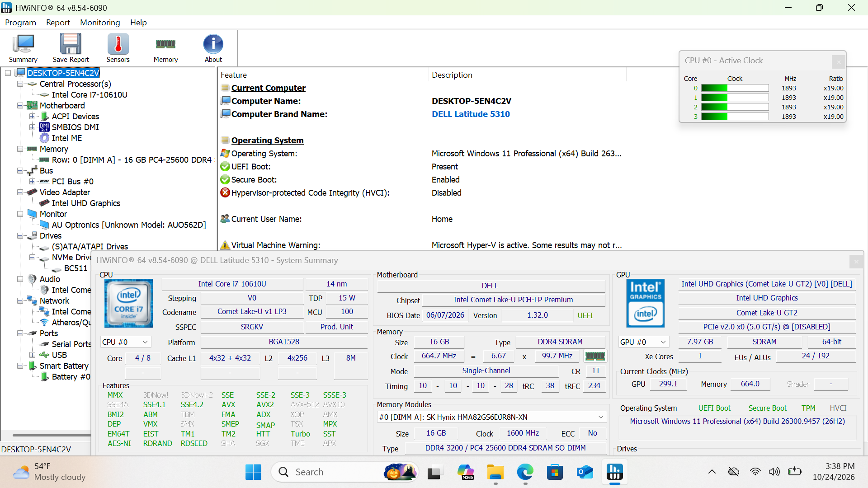Image resolution: width=868 pixels, height=488 pixels.
Task: Close the CPU #0 Active Clock panel
Action: pos(839,61)
